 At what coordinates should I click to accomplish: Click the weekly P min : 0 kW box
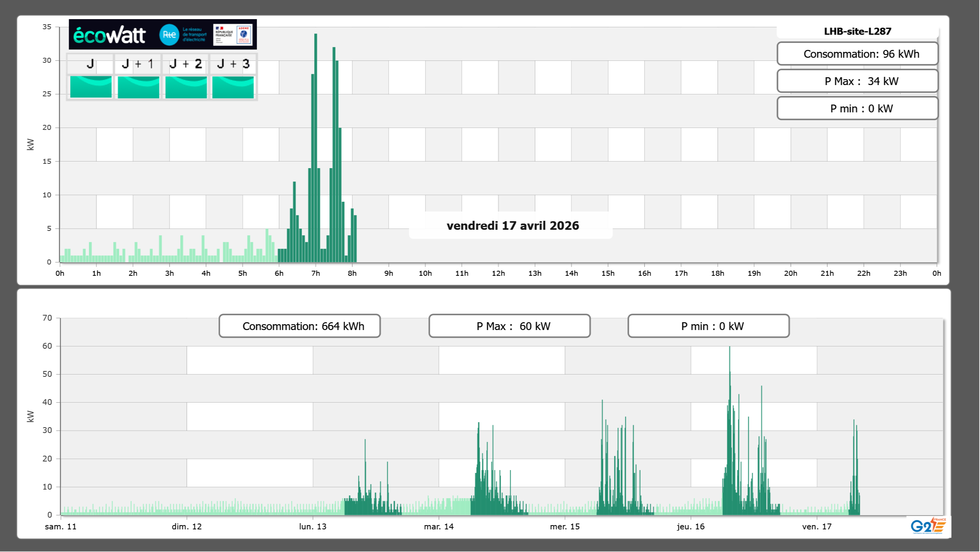(708, 326)
